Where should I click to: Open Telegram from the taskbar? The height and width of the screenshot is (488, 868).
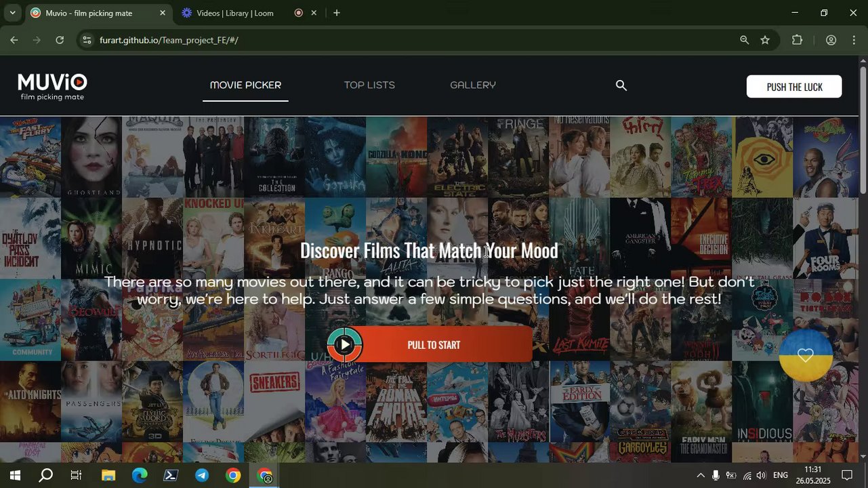(202, 476)
